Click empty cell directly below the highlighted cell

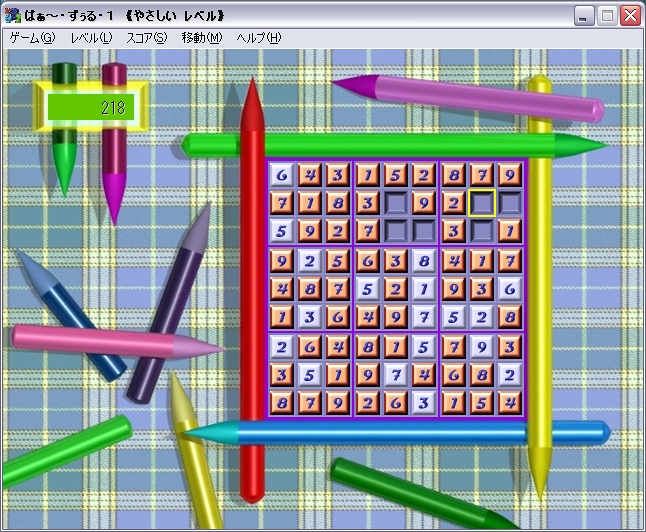[x=482, y=231]
